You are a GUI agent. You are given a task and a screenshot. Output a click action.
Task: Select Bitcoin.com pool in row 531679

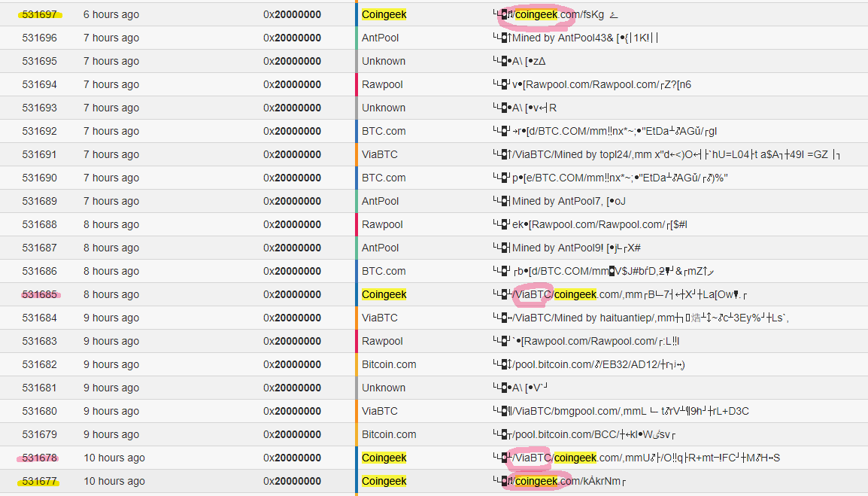pyautogui.click(x=389, y=434)
